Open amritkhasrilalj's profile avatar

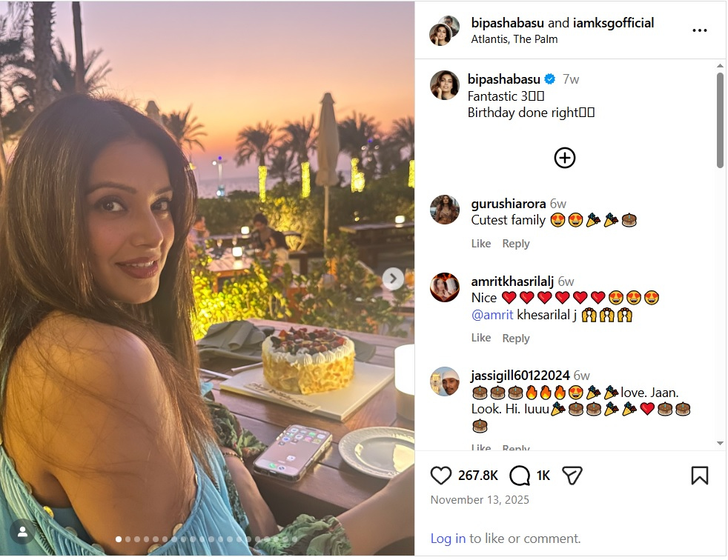(445, 287)
